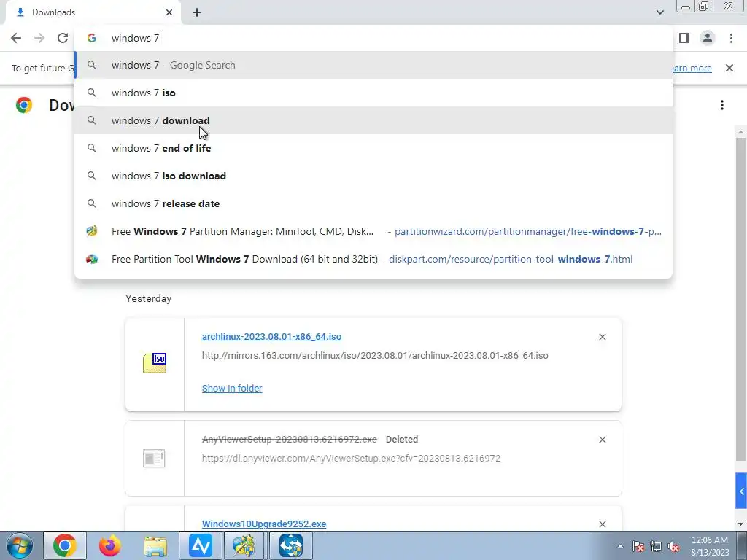747x560 pixels.
Task: Select the Downloads tab
Action: pos(93,12)
